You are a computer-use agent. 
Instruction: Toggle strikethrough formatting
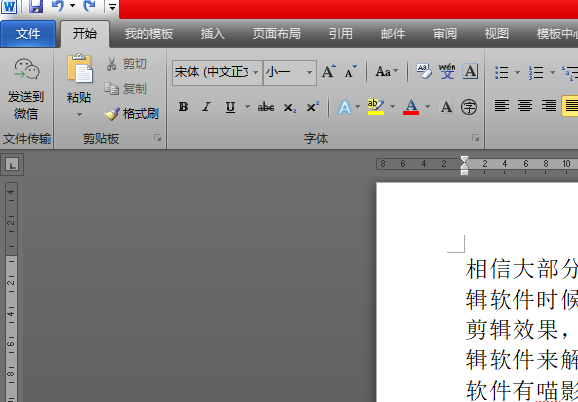point(266,107)
